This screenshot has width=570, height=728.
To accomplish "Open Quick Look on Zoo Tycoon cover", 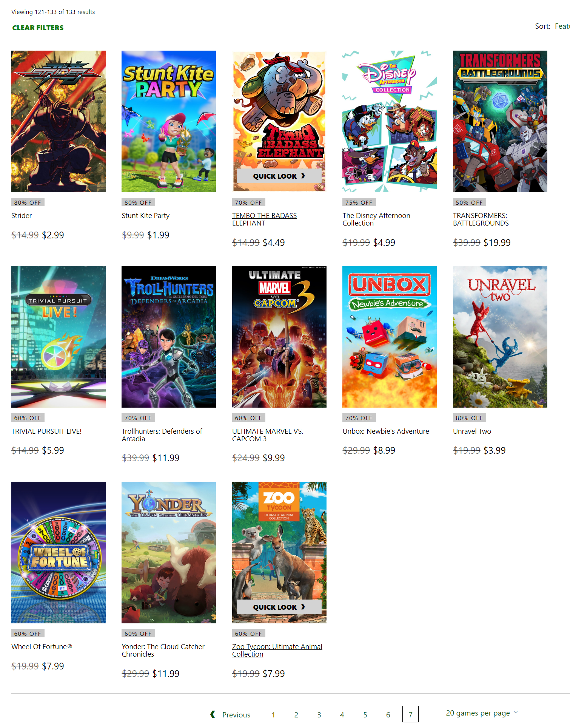I will tap(279, 607).
